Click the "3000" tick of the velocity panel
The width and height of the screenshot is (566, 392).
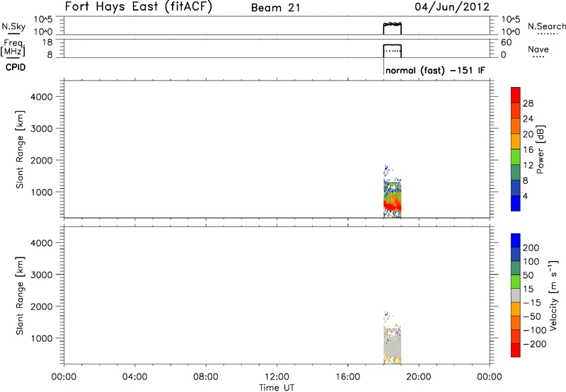tap(41, 275)
